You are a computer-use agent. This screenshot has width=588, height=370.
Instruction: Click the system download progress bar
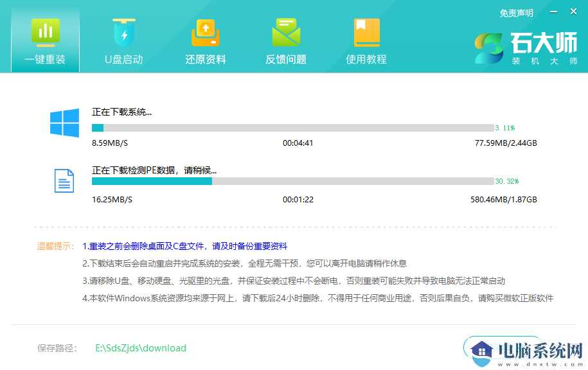tap(293, 128)
